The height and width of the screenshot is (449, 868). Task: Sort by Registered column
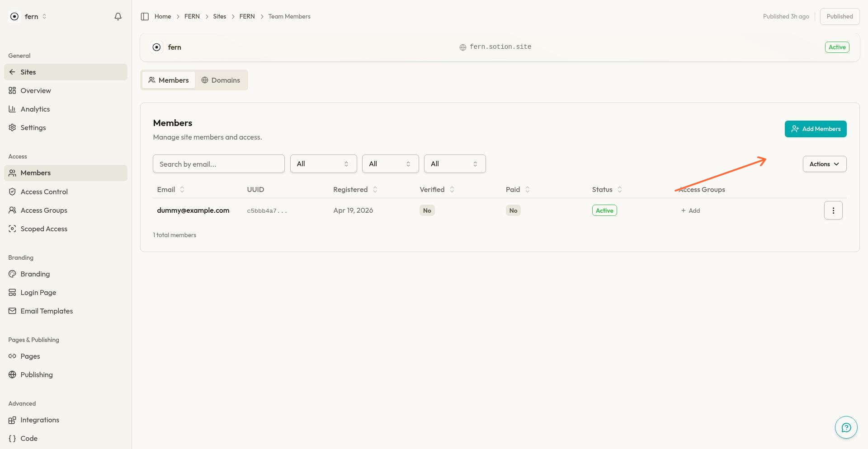pyautogui.click(x=355, y=190)
